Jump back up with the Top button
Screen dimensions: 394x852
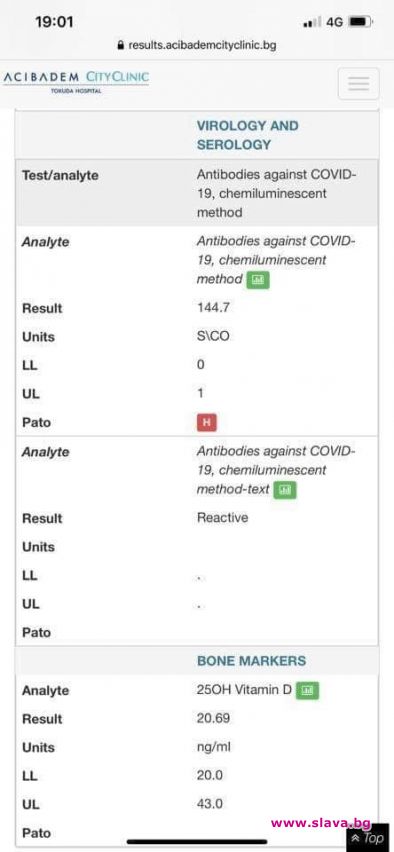(368, 838)
